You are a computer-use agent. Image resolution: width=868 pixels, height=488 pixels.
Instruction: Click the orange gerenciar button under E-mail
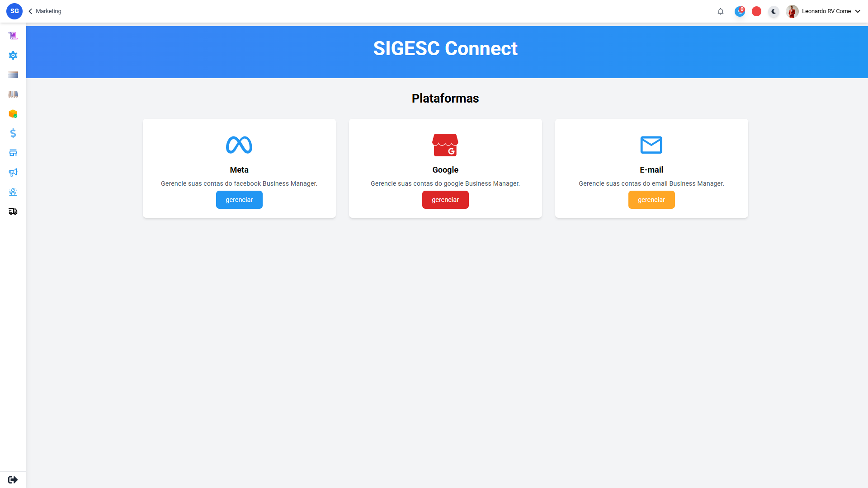point(651,200)
